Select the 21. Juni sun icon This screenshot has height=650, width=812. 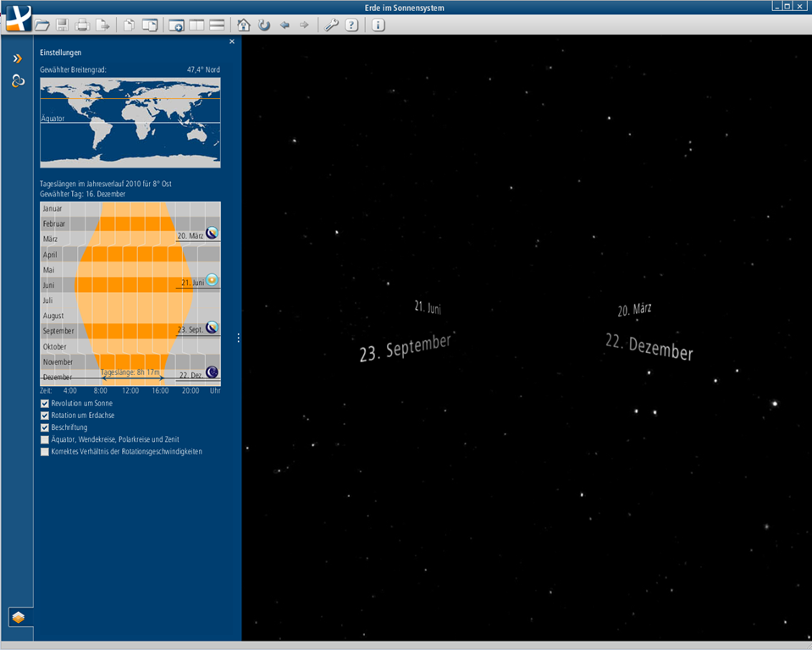(213, 280)
